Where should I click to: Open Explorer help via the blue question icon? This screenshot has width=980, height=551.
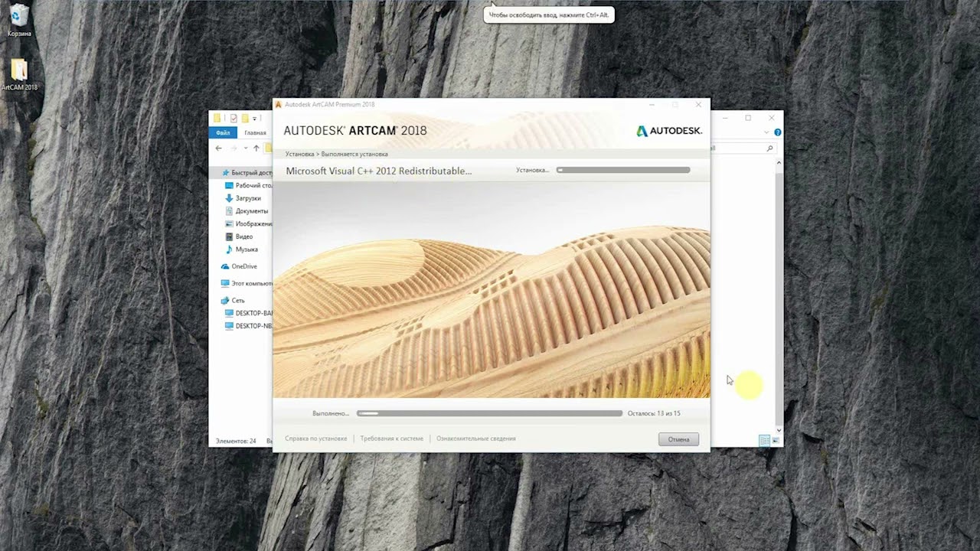[778, 132]
